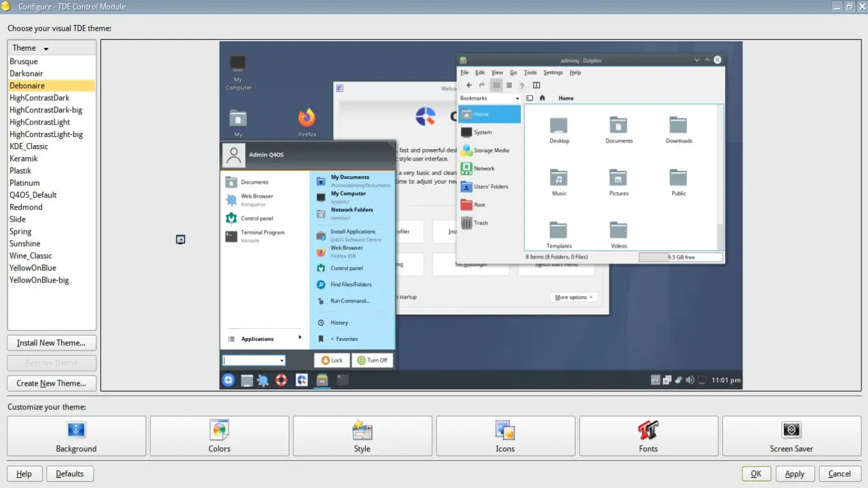Open the Icons customization
This screenshot has width=868, height=488.
506,436
